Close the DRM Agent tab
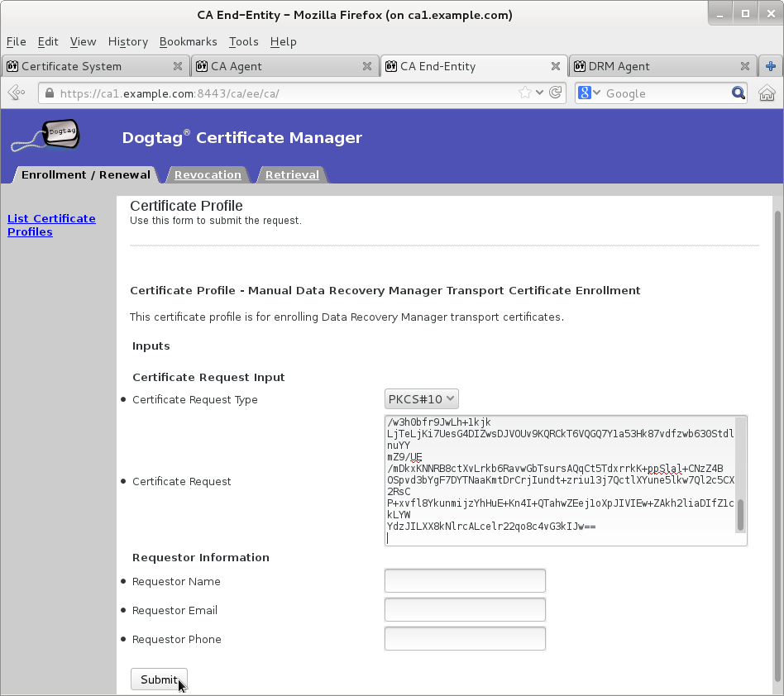The width and height of the screenshot is (784, 696). point(745,66)
